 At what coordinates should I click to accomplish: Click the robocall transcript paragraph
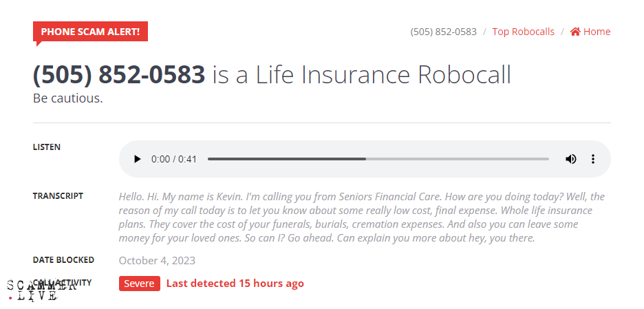361,217
